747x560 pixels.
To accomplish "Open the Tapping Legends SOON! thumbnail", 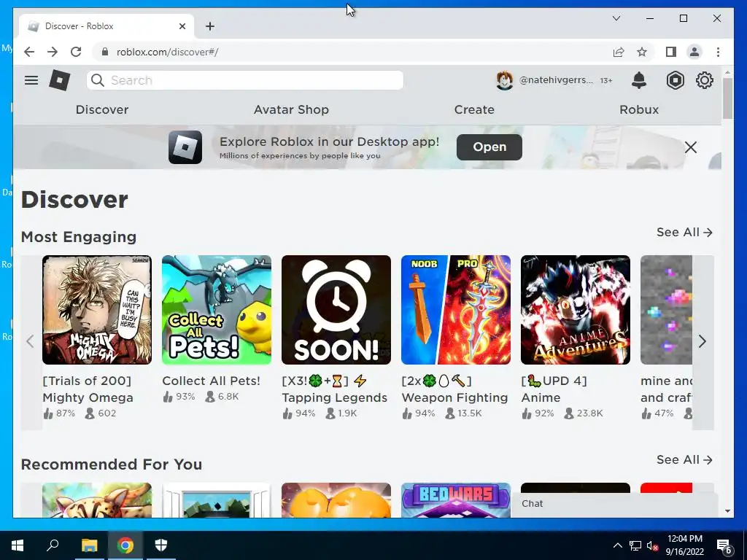I will (x=336, y=310).
